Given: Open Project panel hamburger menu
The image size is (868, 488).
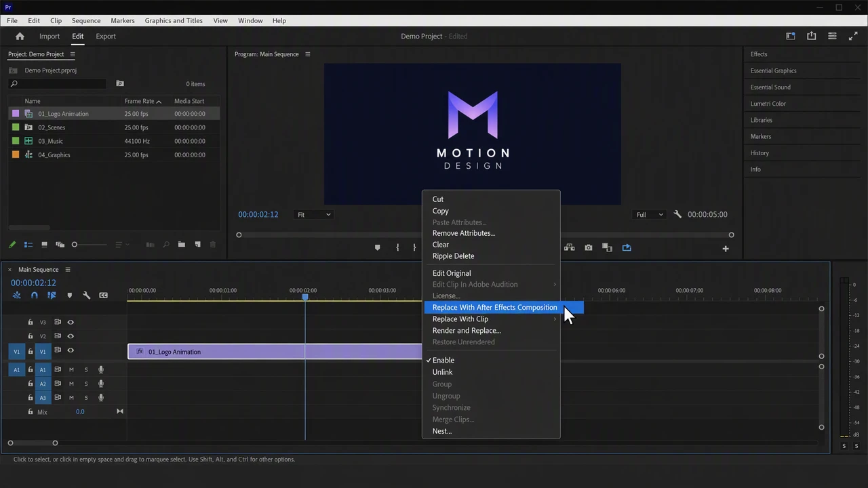Looking at the screenshot, I should [73, 54].
